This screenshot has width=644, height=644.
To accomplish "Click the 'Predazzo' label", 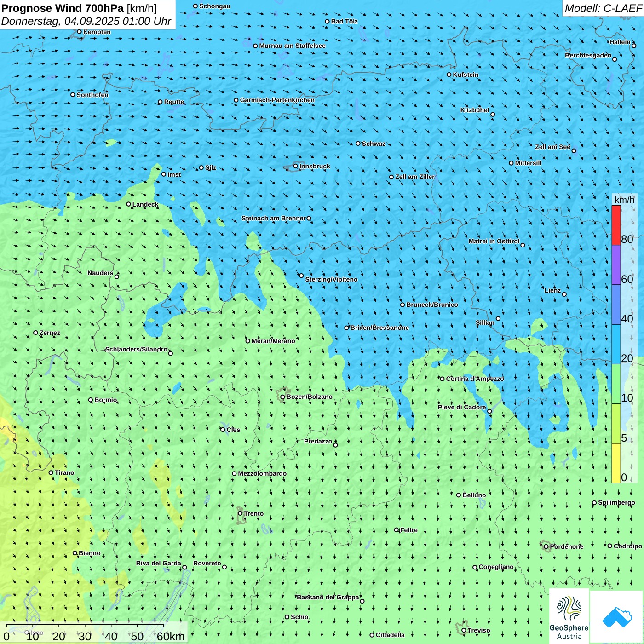I will coord(318,441).
